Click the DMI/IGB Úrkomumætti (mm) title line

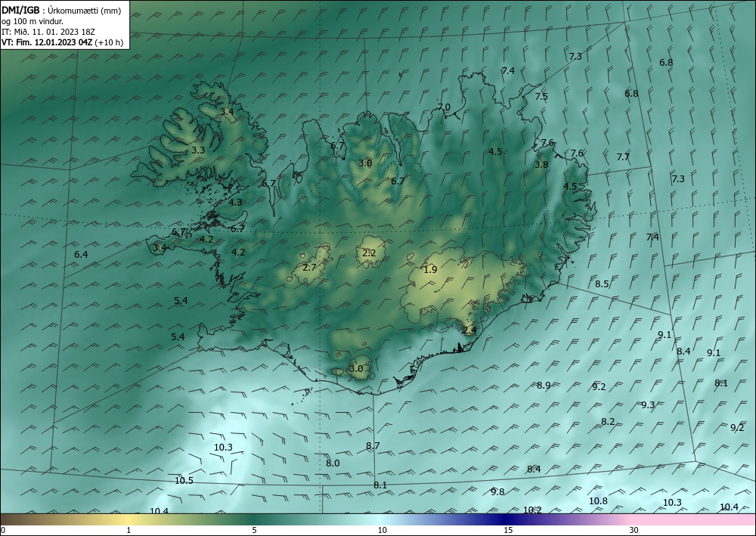point(61,10)
